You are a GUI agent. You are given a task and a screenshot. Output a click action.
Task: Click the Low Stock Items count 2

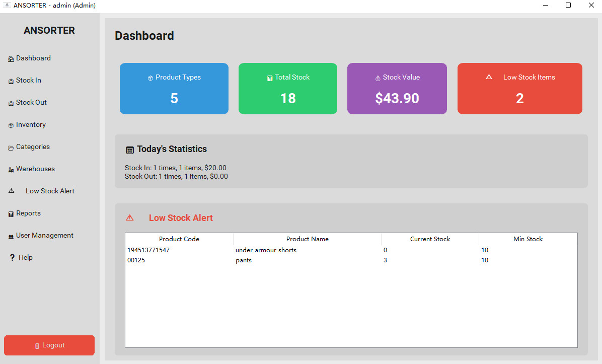[520, 98]
